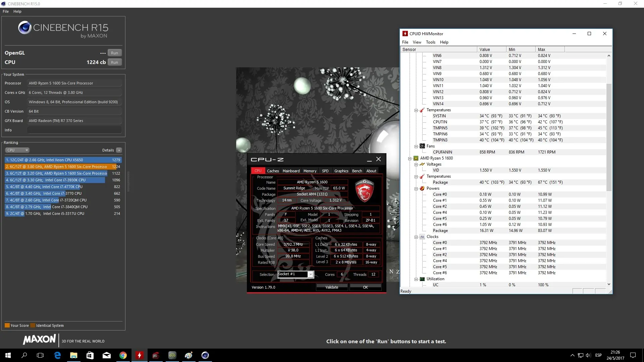
Task: Open taskbar clock and date
Action: (x=615, y=355)
